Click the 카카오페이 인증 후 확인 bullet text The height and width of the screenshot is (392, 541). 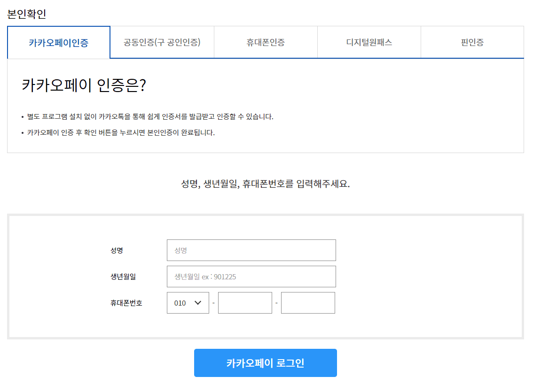click(x=121, y=132)
